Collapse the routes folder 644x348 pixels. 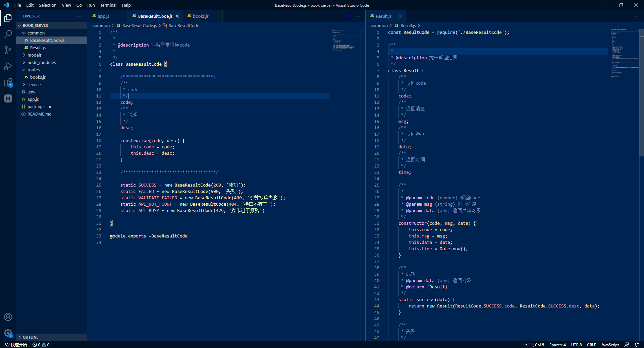52,70
